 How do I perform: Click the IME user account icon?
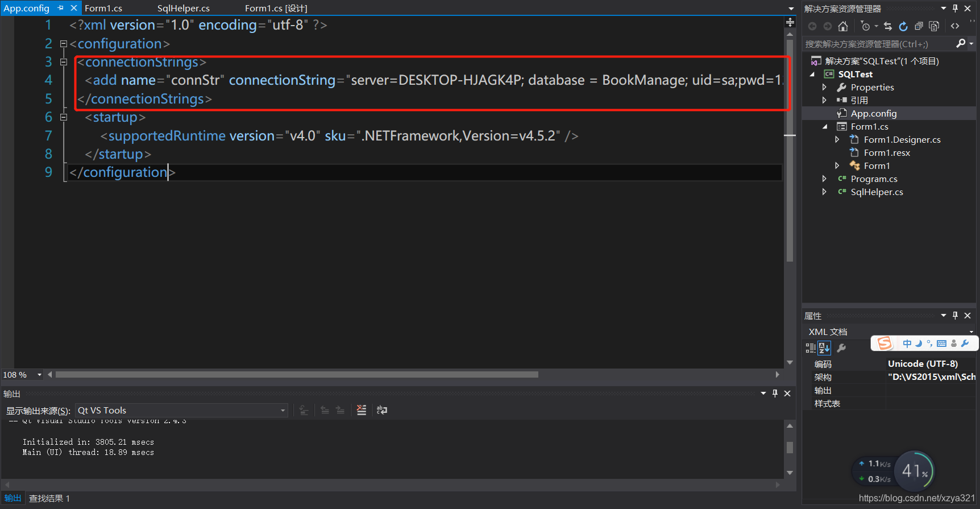pyautogui.click(x=954, y=344)
